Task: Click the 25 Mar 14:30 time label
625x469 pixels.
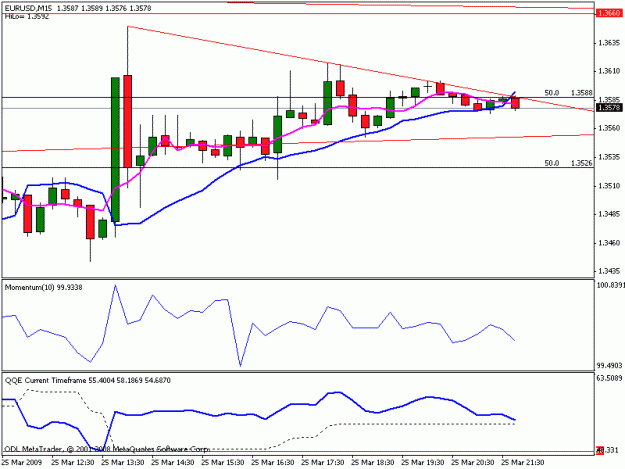Action: pyautogui.click(x=173, y=462)
